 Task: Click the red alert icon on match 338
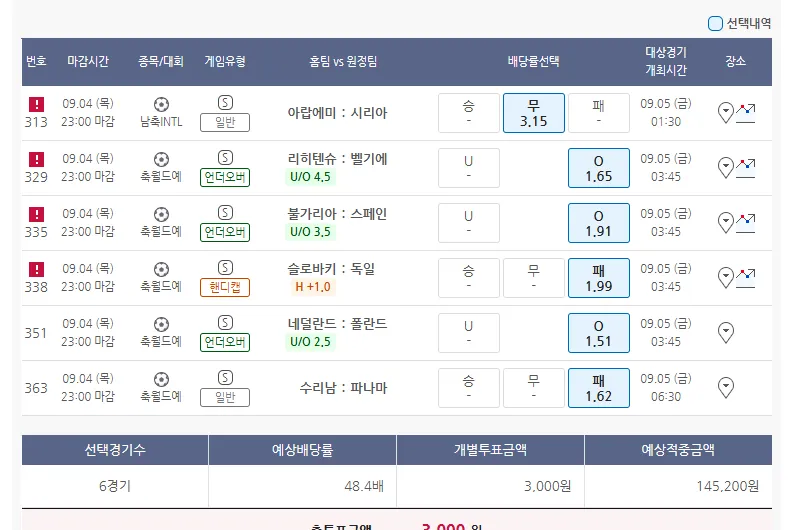(36, 269)
